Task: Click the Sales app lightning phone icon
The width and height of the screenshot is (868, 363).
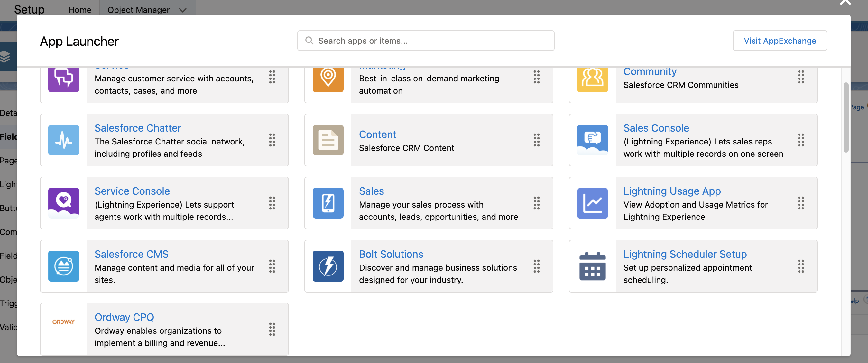Action: tap(328, 203)
